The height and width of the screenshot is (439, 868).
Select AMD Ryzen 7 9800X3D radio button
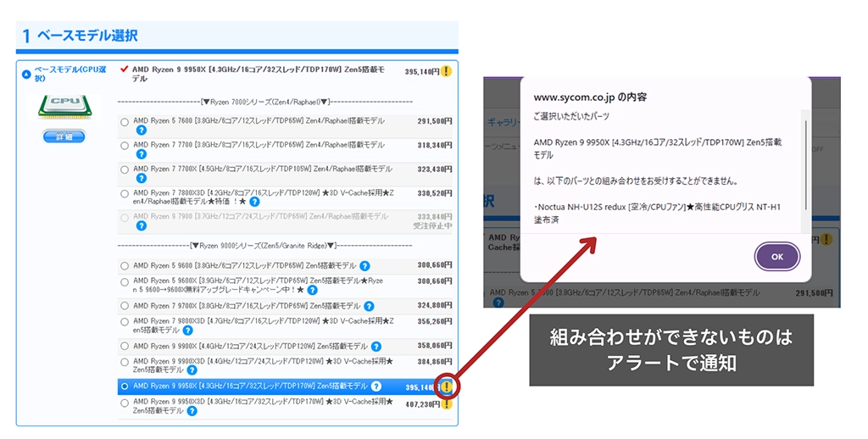tap(125, 322)
